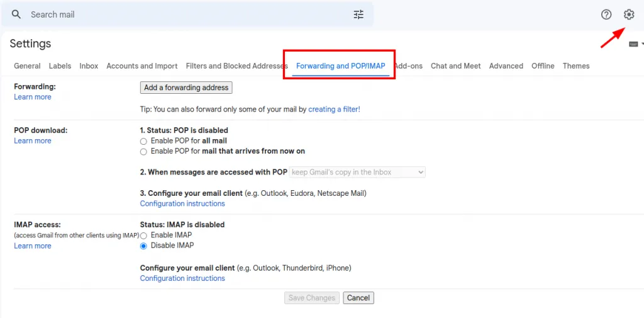Switch to the General tab
Viewport: 644px width, 318px height.
27,66
